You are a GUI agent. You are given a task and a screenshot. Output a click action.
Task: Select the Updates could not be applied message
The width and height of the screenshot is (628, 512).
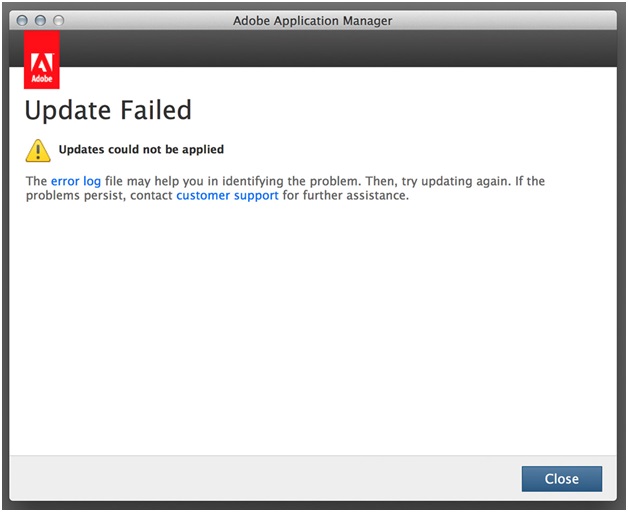coord(141,149)
